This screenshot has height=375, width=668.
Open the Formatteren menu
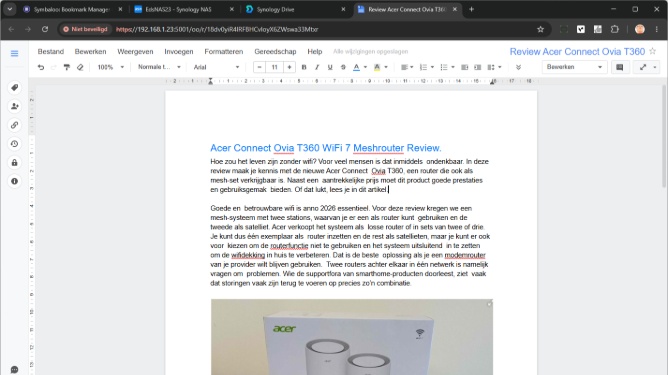point(224,52)
